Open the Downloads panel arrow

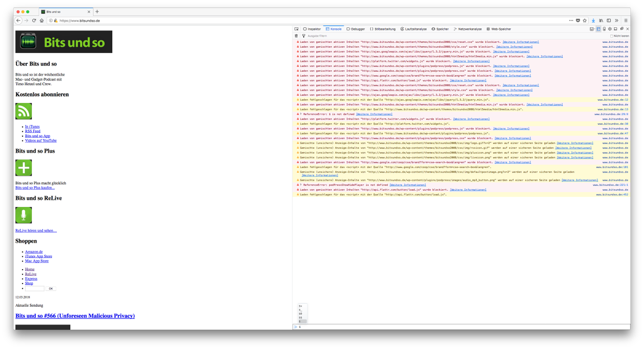[x=593, y=20]
